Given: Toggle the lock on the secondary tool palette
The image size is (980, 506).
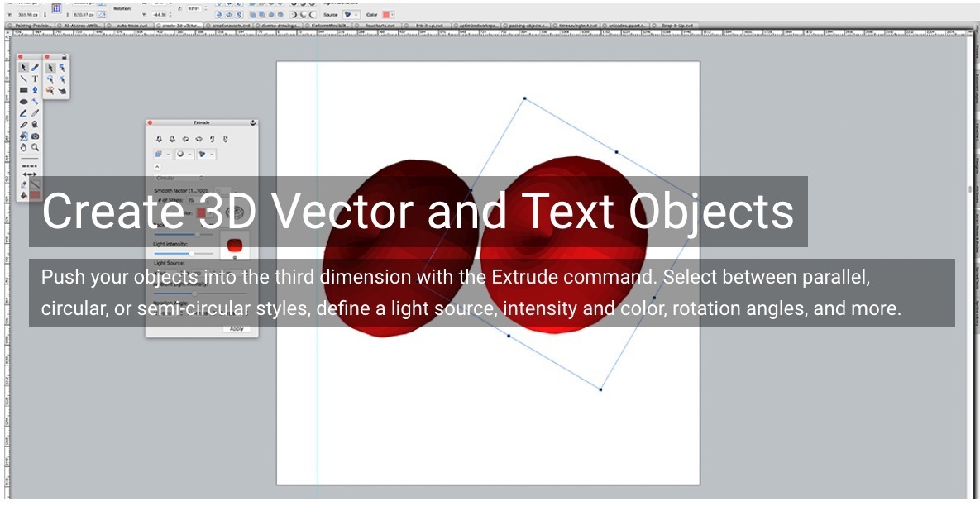Looking at the screenshot, I should point(65,56).
